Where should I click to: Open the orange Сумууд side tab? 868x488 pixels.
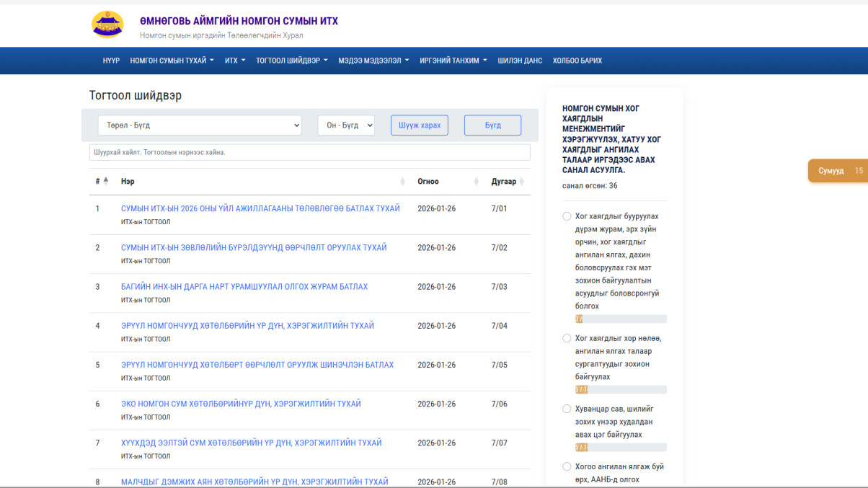point(836,171)
